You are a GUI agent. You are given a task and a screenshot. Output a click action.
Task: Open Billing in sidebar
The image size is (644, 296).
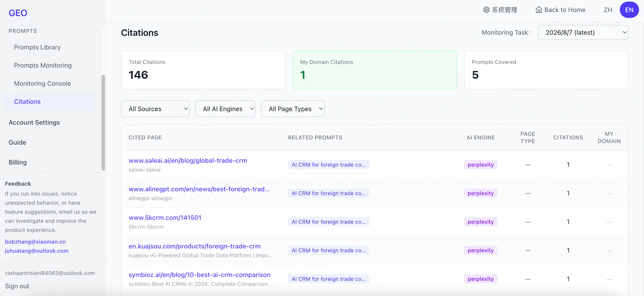pos(17,162)
